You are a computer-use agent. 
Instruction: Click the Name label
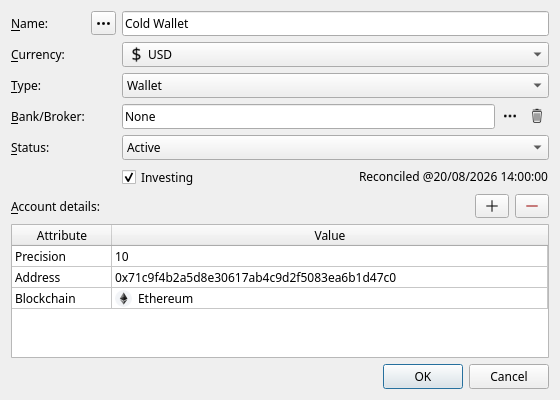click(29, 24)
